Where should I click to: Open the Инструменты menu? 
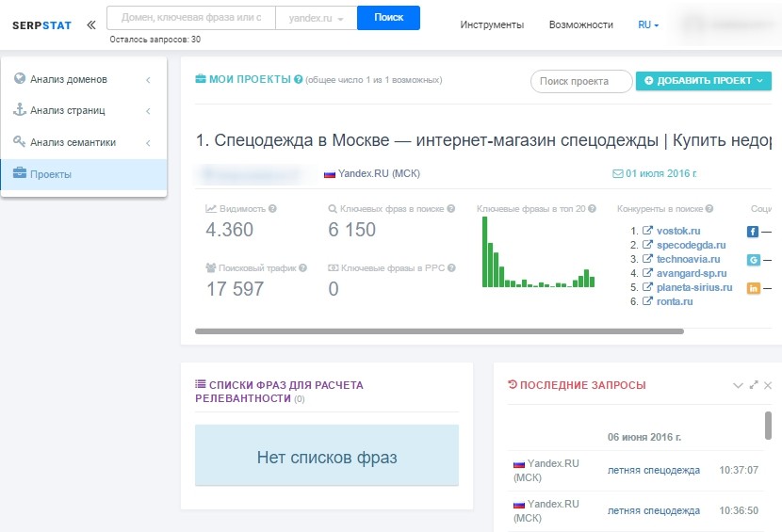[492, 24]
